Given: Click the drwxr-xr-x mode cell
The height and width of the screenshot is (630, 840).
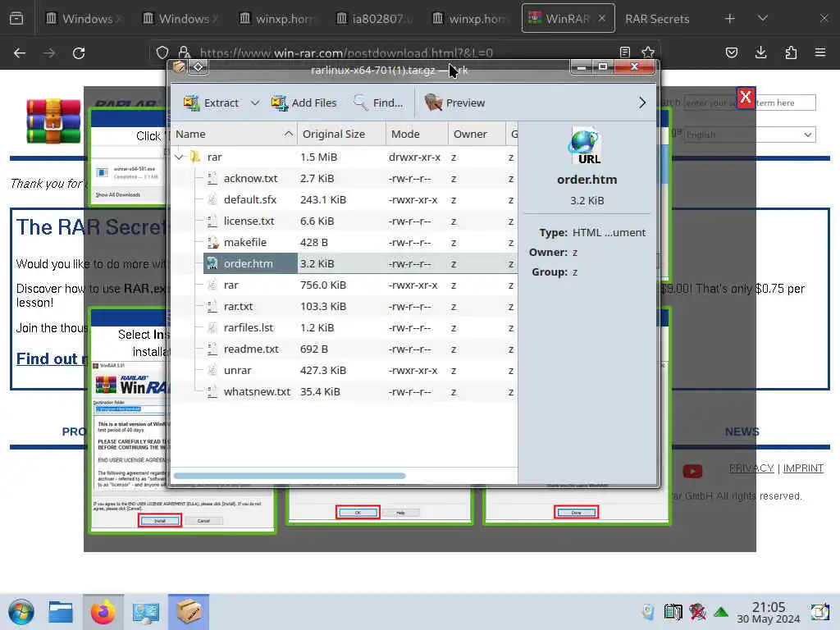Looking at the screenshot, I should pyautogui.click(x=414, y=157).
